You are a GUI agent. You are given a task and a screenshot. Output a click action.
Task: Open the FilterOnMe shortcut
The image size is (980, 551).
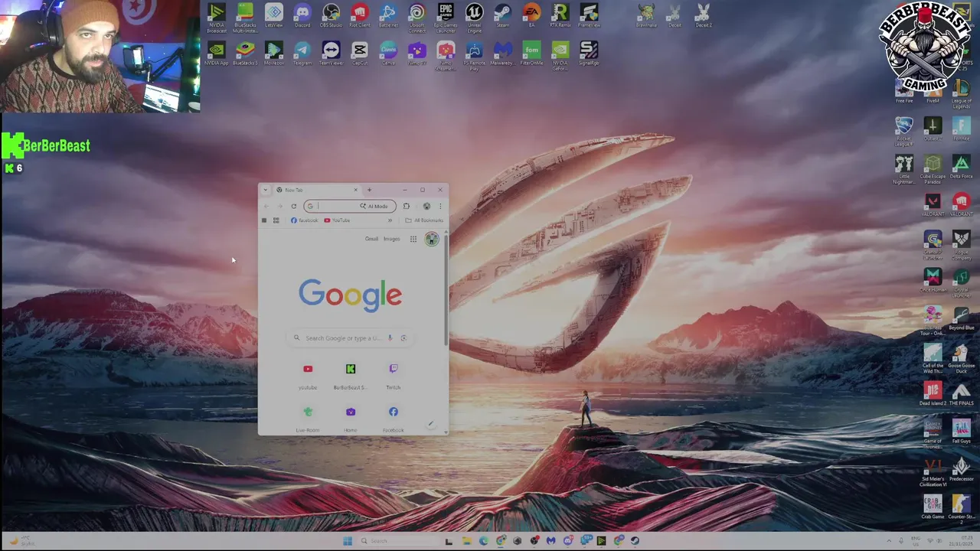pyautogui.click(x=531, y=54)
